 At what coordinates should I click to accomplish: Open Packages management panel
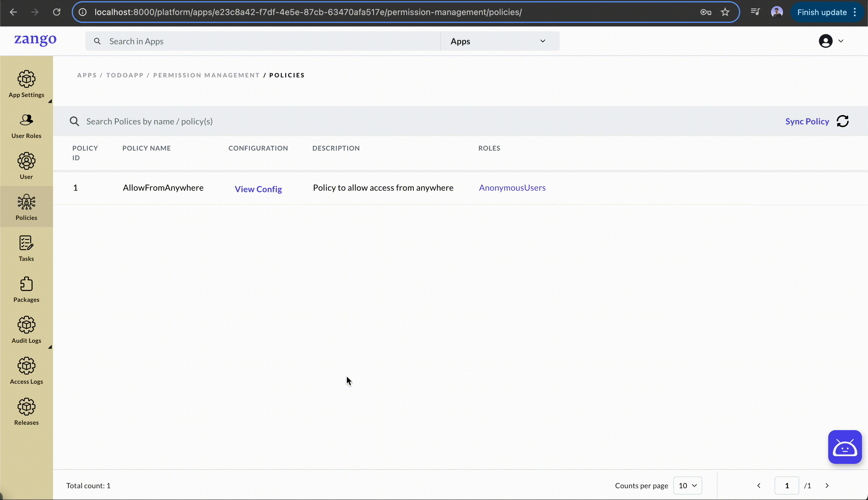(26, 289)
